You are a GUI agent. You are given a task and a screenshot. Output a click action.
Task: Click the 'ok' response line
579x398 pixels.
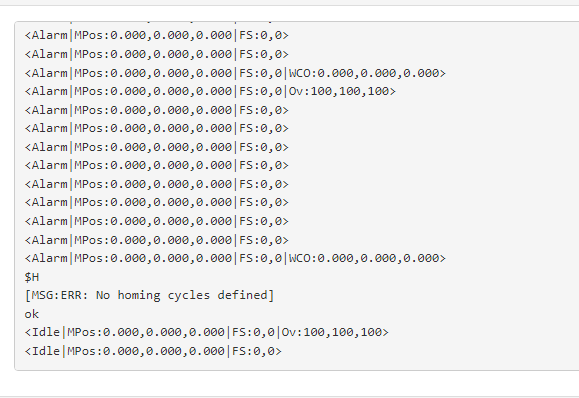point(31,314)
